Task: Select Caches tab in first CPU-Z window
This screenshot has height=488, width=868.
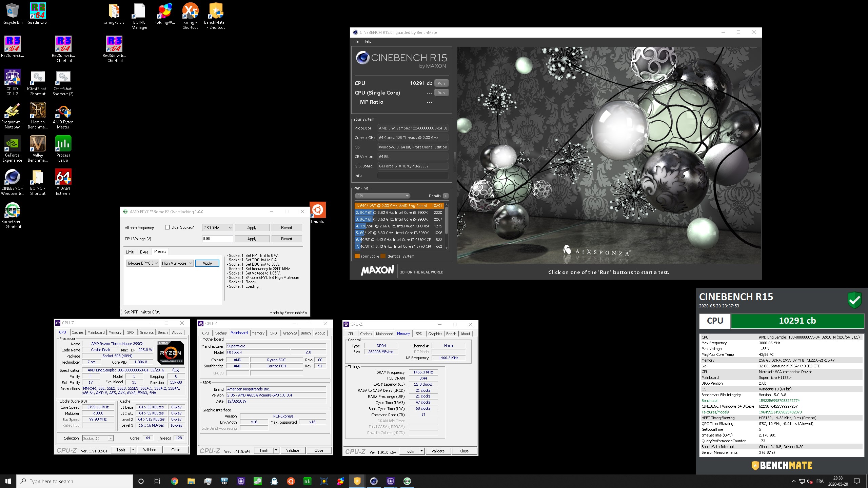Action: tap(77, 332)
